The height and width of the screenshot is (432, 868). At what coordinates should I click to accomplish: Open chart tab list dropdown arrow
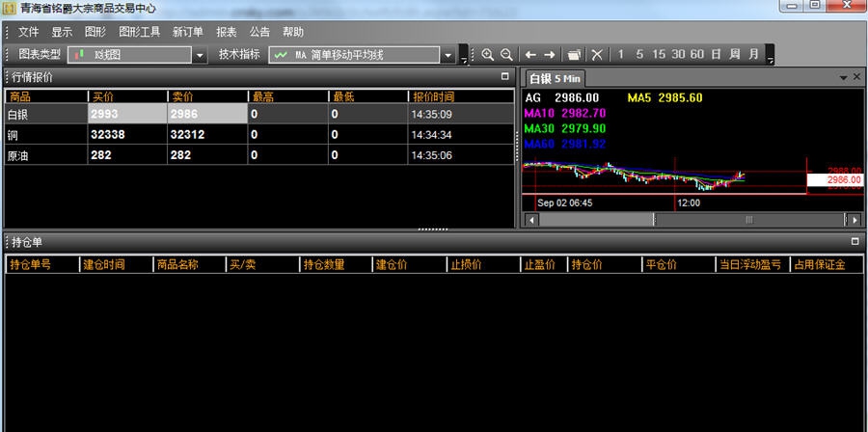point(844,77)
